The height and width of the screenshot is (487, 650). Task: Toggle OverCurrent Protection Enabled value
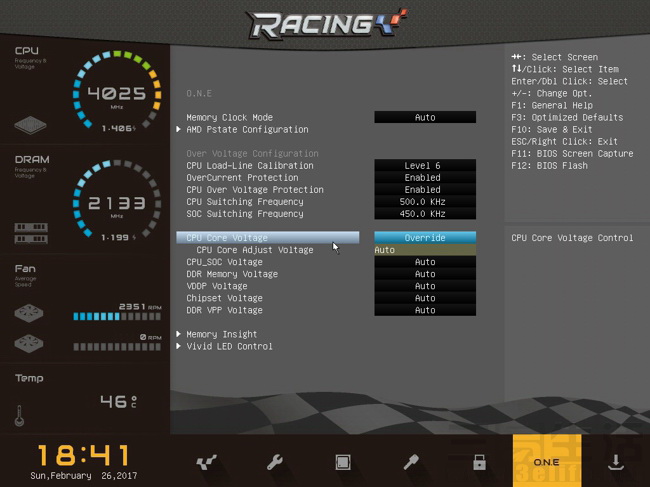coord(425,177)
